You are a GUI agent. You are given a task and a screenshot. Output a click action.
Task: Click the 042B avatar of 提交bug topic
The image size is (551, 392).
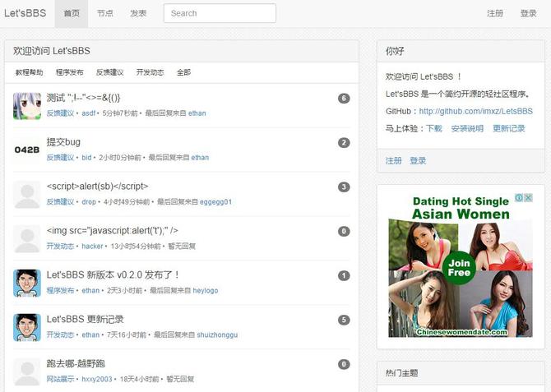27,150
